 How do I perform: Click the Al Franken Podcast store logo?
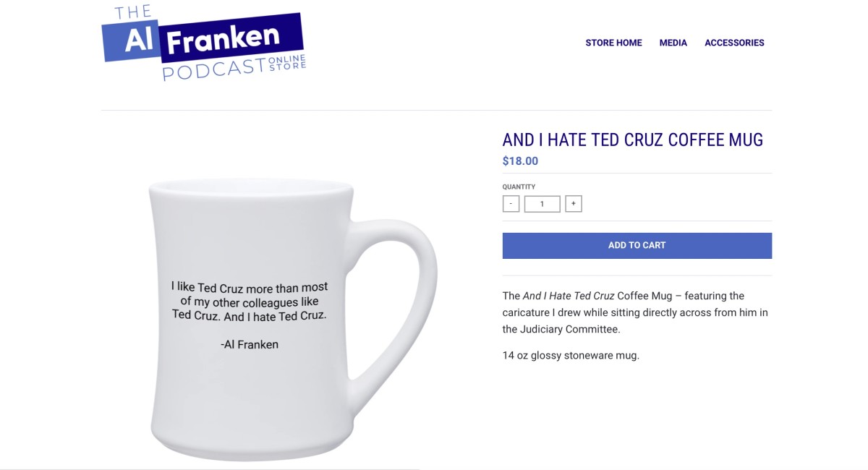coord(204,42)
